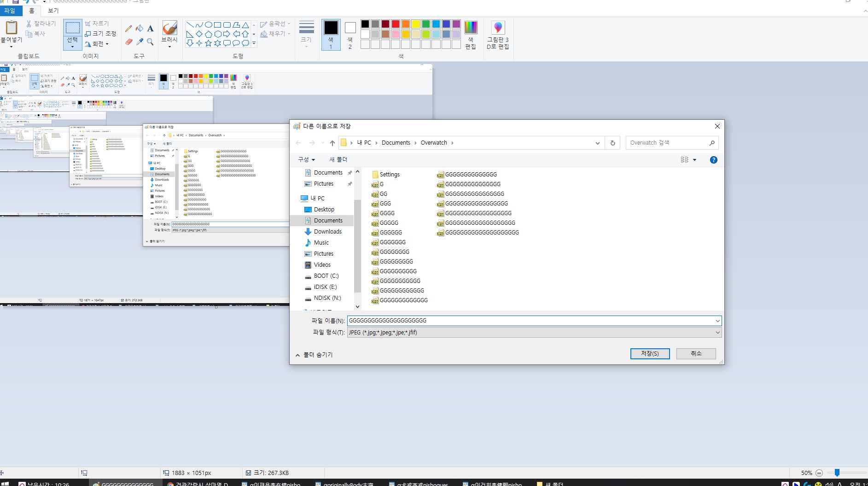Go back in the save dialog

click(298, 143)
